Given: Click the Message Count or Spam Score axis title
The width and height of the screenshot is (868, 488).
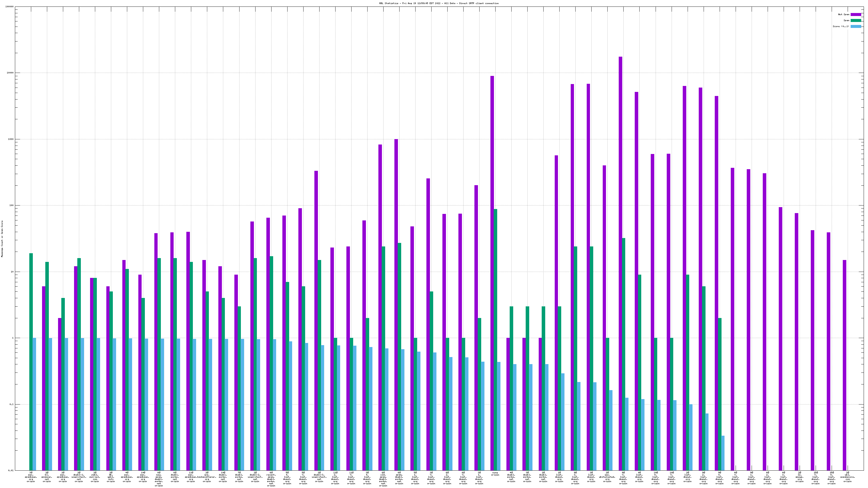Looking at the screenshot, I should point(2,239).
